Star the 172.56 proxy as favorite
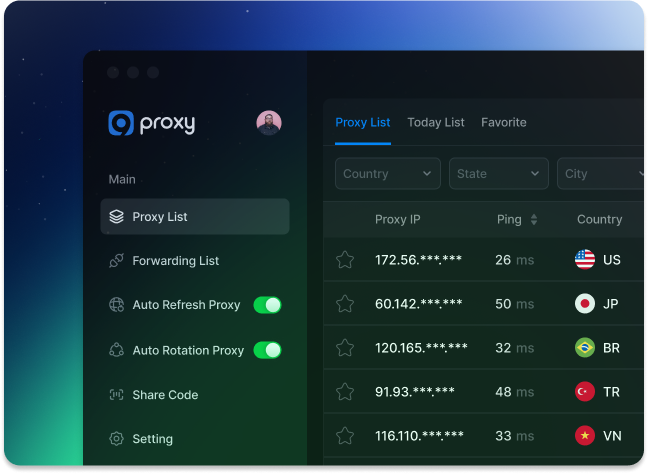This screenshot has width=648, height=474. [345, 260]
